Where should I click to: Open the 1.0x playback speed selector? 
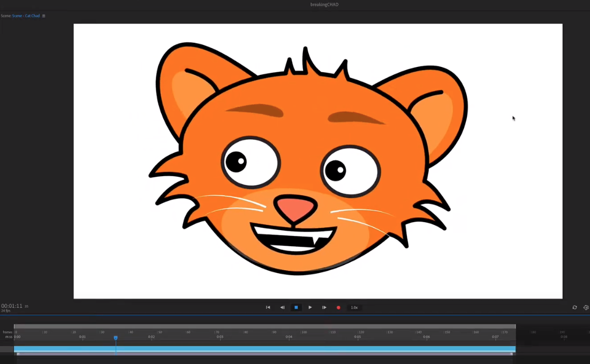pos(354,307)
